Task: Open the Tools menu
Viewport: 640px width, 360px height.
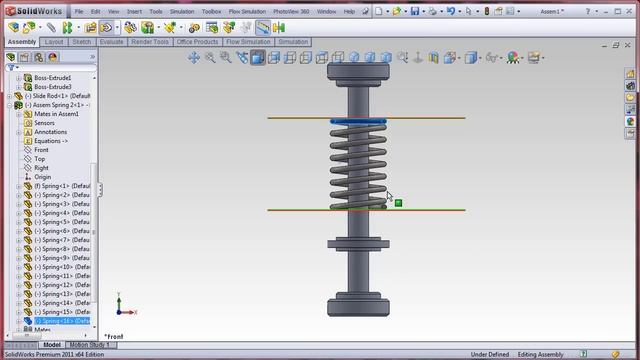Action: (156, 11)
